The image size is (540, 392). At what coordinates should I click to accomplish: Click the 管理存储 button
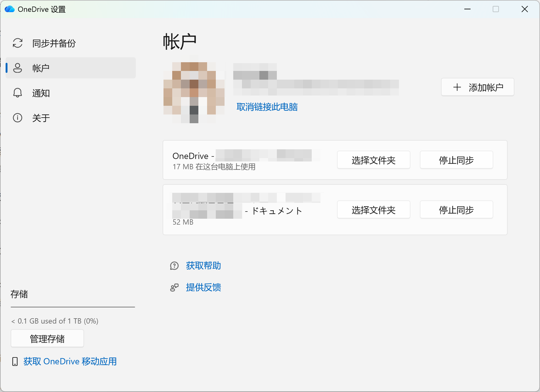point(47,338)
